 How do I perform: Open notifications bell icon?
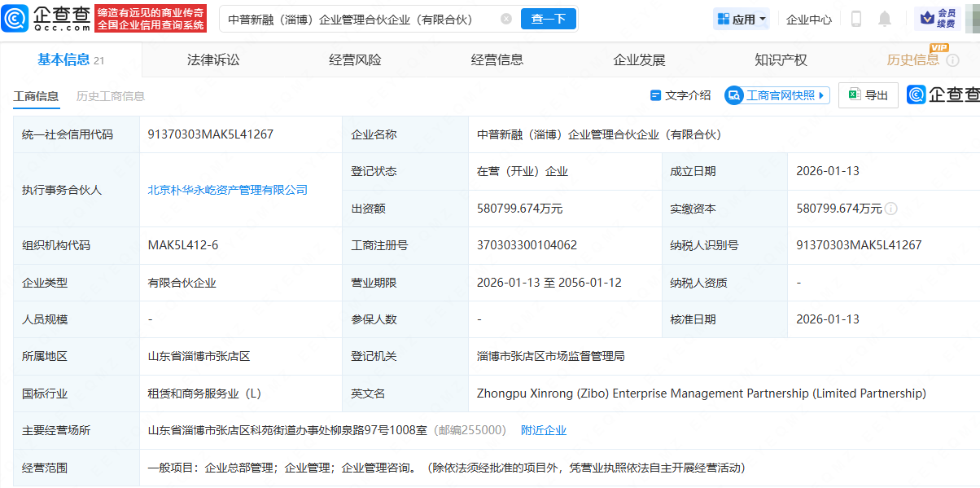point(885,19)
